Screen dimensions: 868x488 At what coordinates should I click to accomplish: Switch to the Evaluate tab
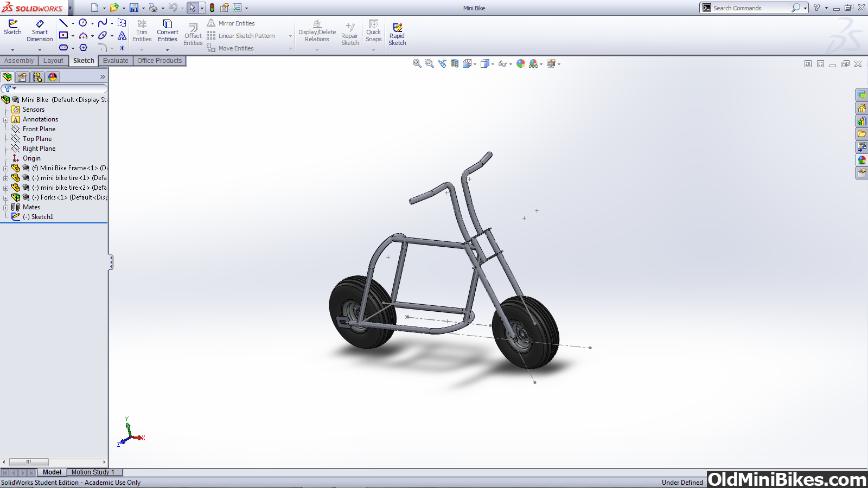pyautogui.click(x=116, y=61)
